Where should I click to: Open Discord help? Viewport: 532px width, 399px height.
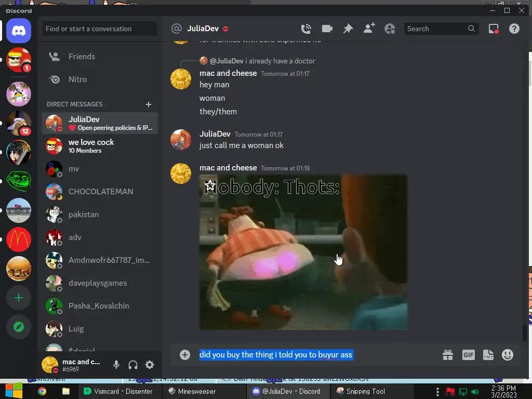[x=514, y=29]
